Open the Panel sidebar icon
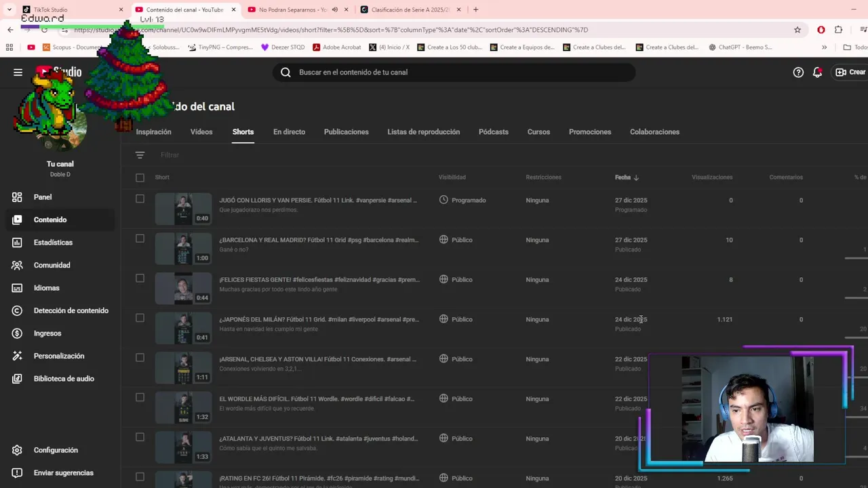 (x=18, y=197)
